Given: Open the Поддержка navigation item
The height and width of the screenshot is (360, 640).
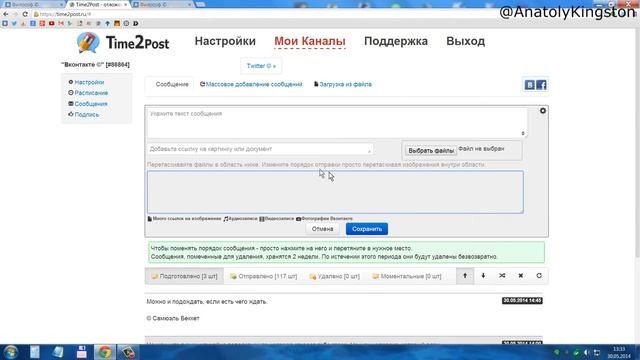Looking at the screenshot, I should [x=396, y=41].
